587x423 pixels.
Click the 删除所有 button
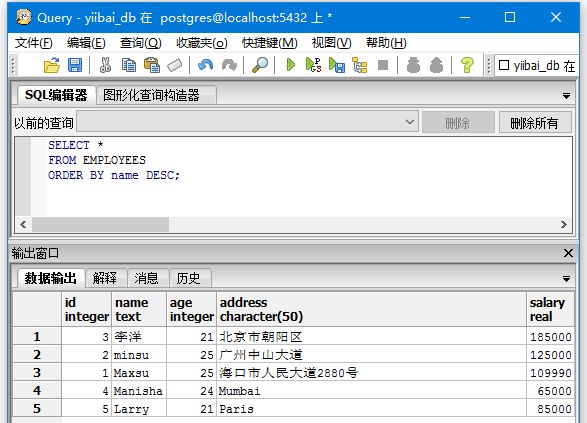pyautogui.click(x=535, y=122)
